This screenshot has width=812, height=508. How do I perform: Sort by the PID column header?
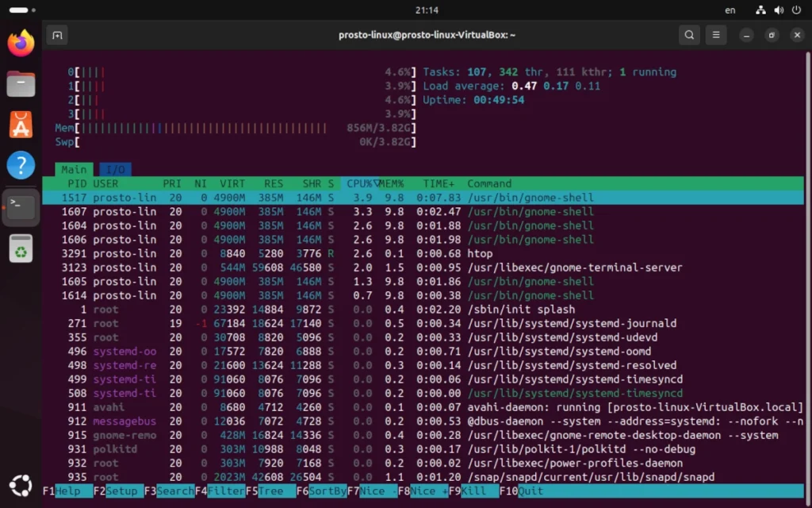click(77, 183)
